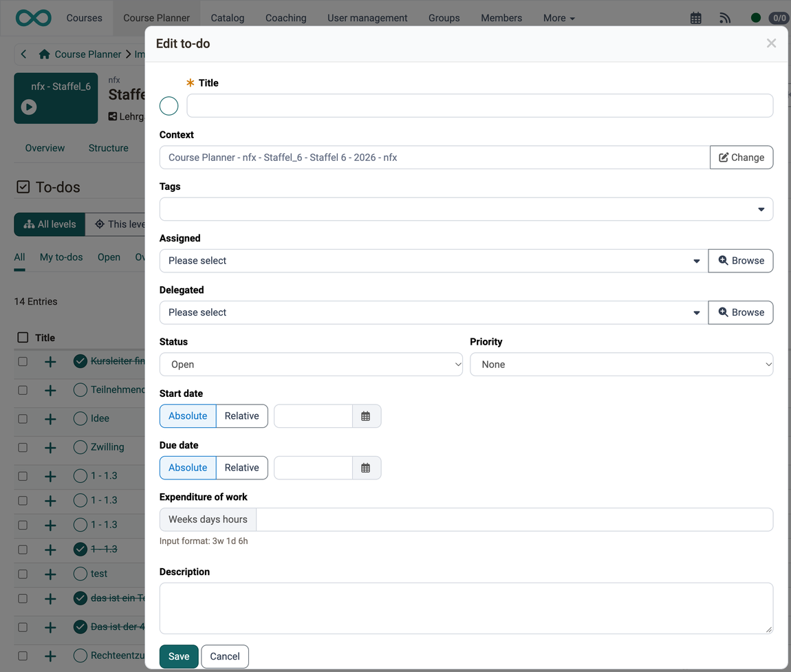The image size is (791, 672).
Task: Click the Due date text field
Action: coord(313,468)
